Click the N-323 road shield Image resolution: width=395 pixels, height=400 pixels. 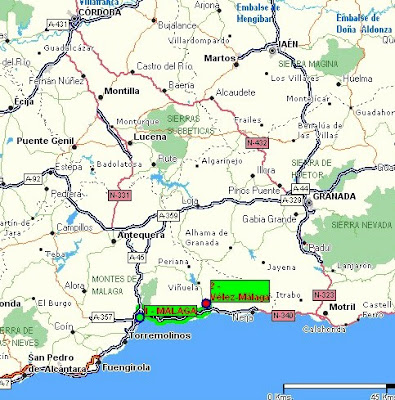tap(324, 295)
